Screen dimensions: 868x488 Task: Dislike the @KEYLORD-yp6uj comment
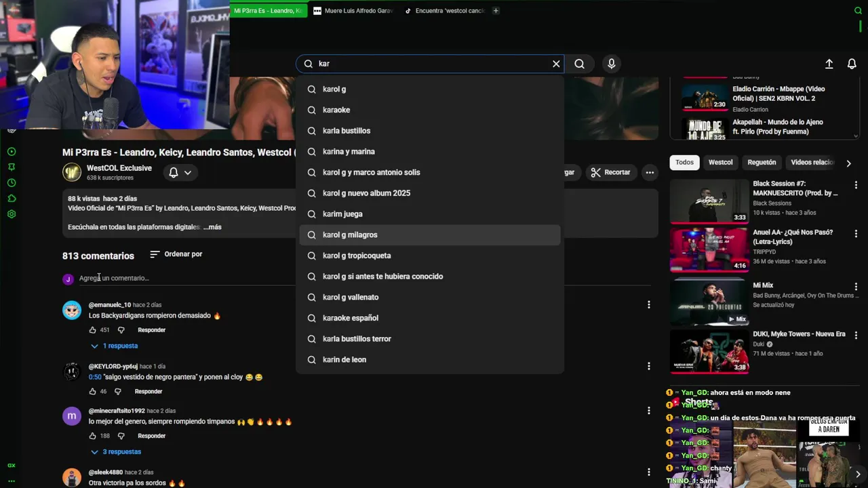[118, 391]
